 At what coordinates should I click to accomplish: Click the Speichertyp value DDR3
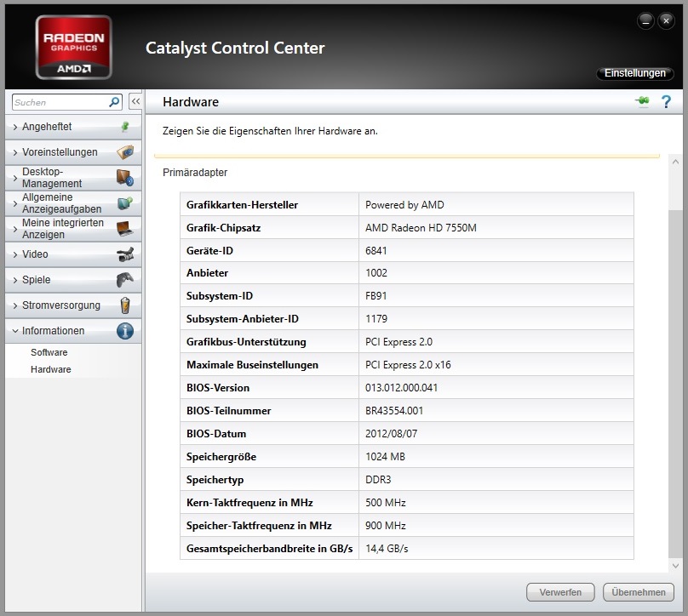(x=378, y=480)
